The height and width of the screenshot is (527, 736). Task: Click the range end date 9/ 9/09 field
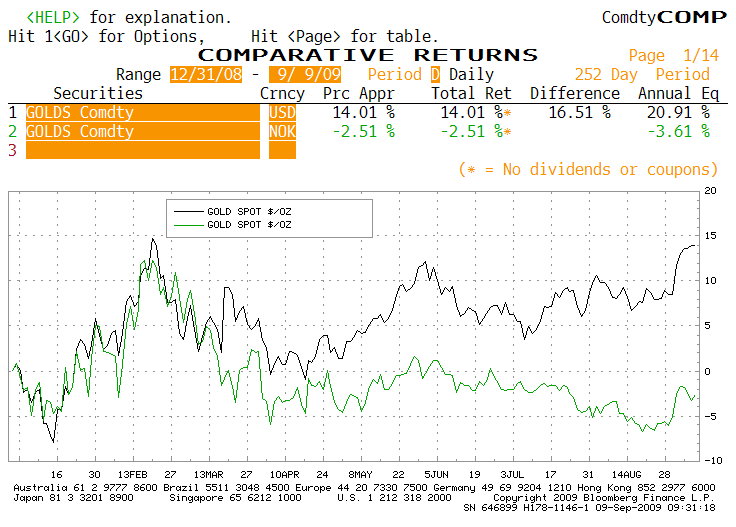click(305, 75)
